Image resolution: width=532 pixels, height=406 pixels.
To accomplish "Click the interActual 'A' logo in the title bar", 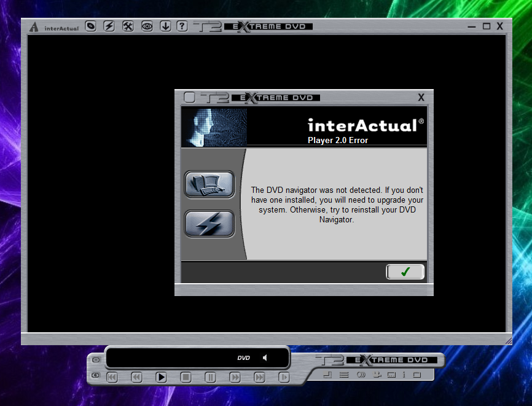I will click(x=34, y=27).
